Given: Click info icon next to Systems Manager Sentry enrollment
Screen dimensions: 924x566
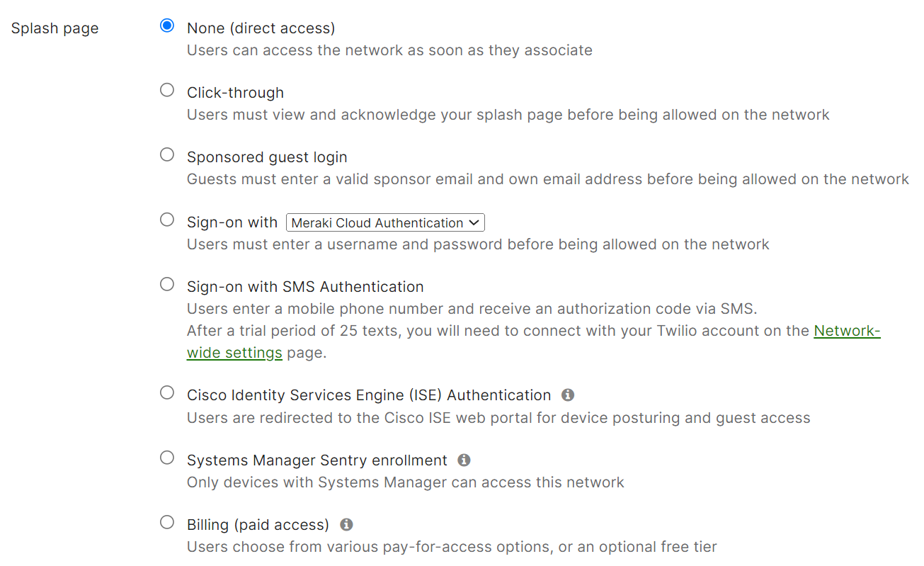Looking at the screenshot, I should click(x=464, y=460).
